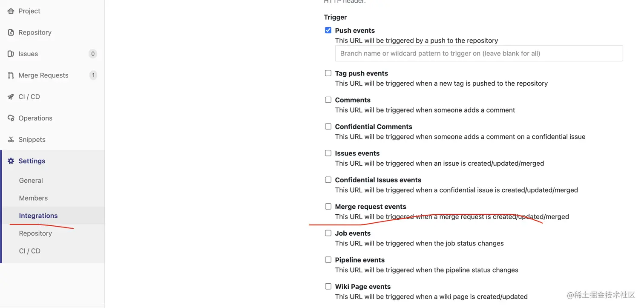Go to General settings submenu item
Viewport: 644px width, 308px height.
coord(31,181)
